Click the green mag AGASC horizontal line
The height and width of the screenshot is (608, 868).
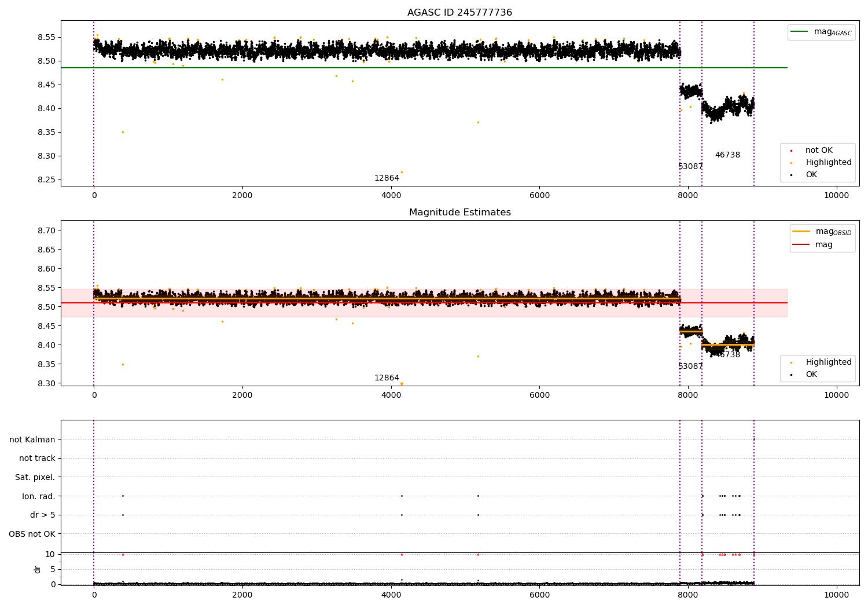pyautogui.click(x=424, y=68)
